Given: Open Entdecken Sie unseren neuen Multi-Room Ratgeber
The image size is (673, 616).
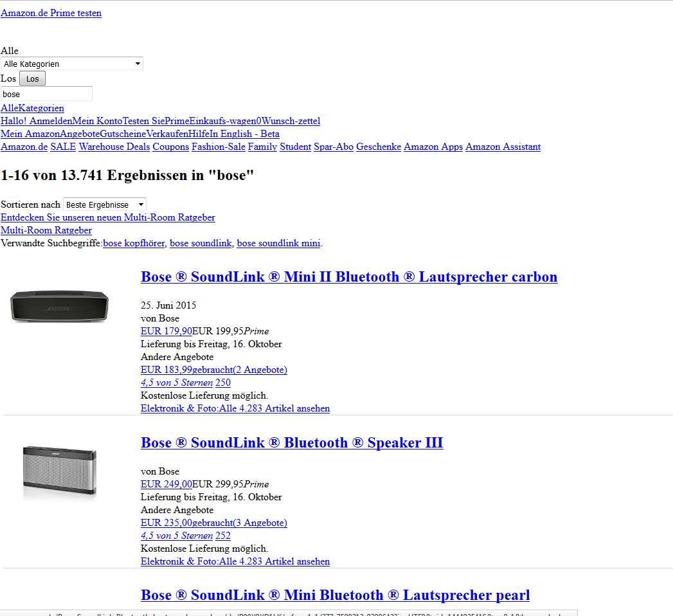Looking at the screenshot, I should point(108,217).
